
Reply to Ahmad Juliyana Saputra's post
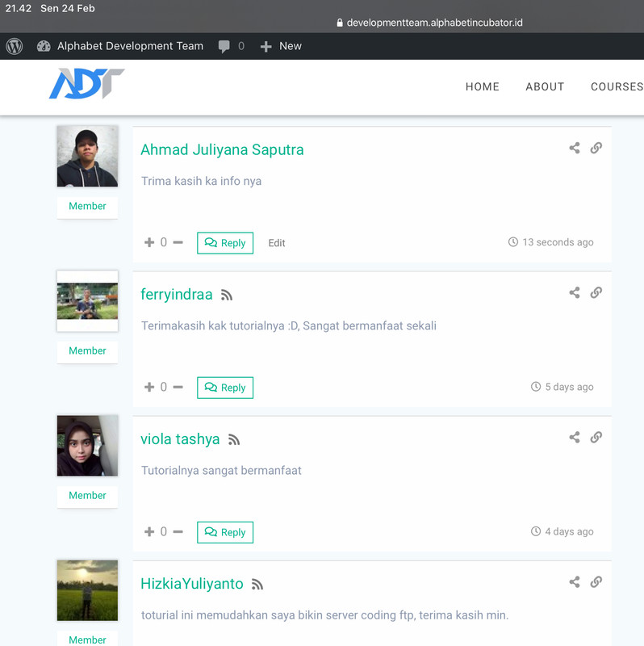coord(225,243)
